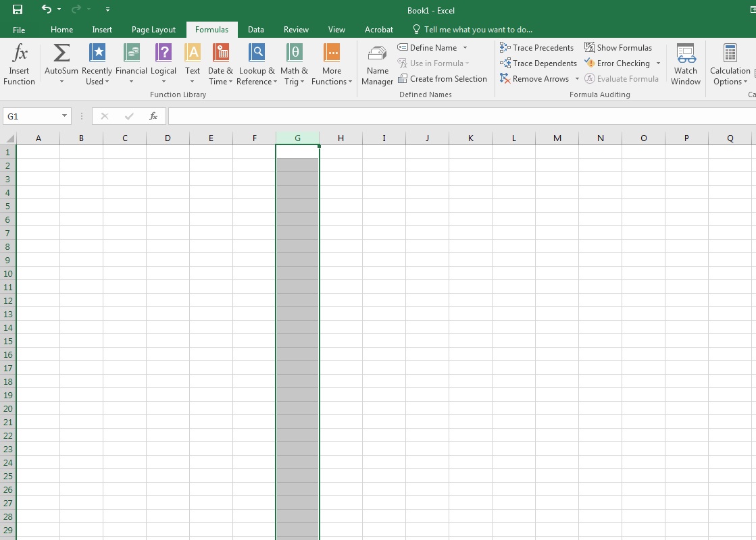This screenshot has height=540, width=756.
Task: Toggle Show Formulas on
Action: pos(618,47)
